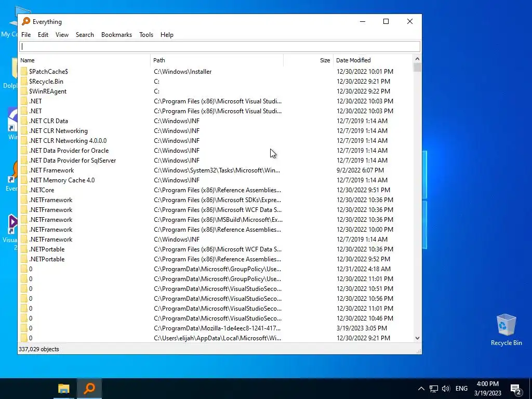532x399 pixels.
Task: Click the scrollbar up arrow
Action: click(417, 59)
